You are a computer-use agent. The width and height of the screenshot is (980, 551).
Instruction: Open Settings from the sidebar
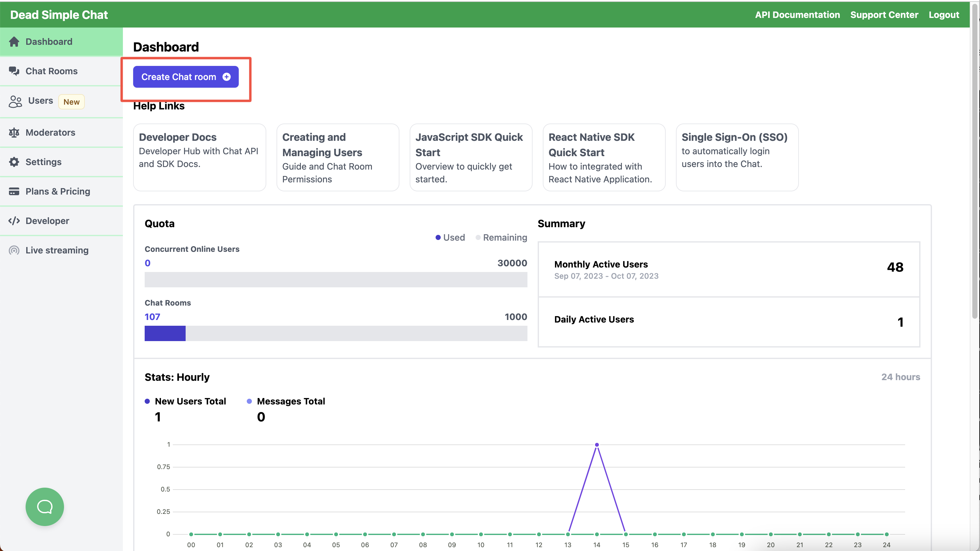click(x=61, y=162)
